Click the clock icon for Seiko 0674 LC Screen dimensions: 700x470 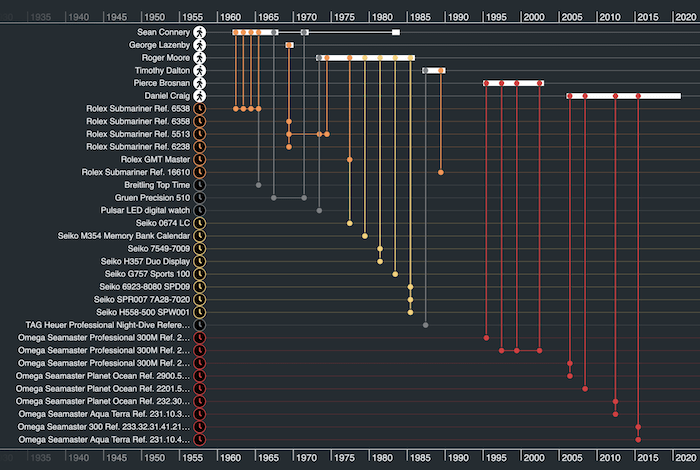[x=200, y=223]
